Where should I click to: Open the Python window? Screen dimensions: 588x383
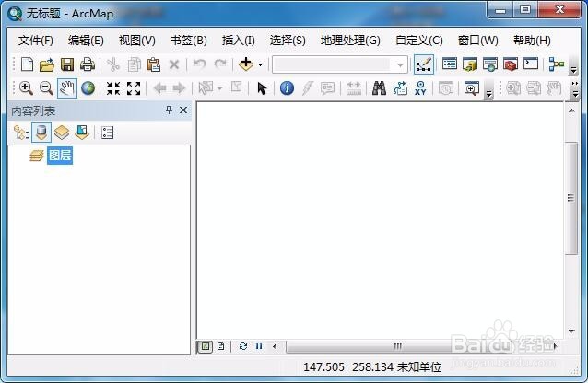(531, 64)
